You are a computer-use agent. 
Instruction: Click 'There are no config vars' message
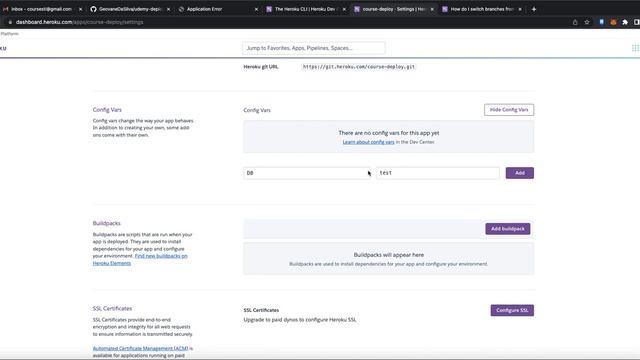[x=389, y=133]
